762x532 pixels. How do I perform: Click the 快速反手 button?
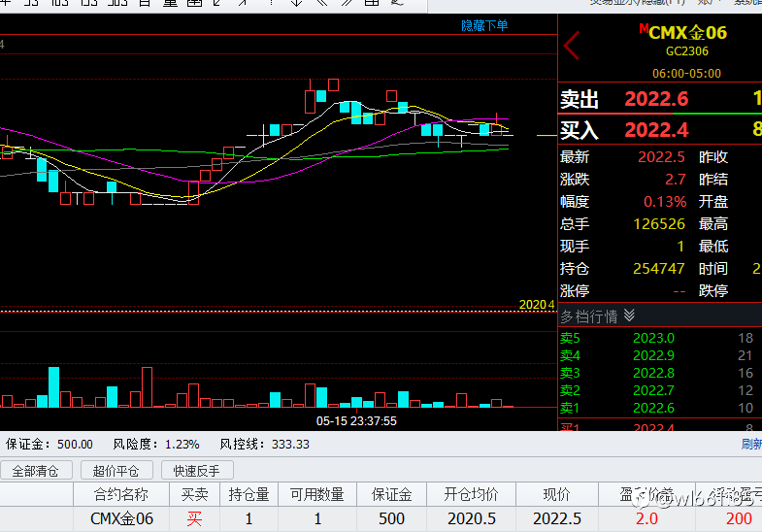(197, 470)
